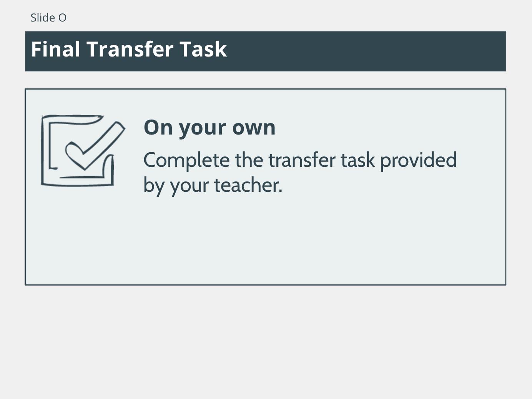Click the line "by your teacher."
This screenshot has width=532, height=399.
pos(213,185)
